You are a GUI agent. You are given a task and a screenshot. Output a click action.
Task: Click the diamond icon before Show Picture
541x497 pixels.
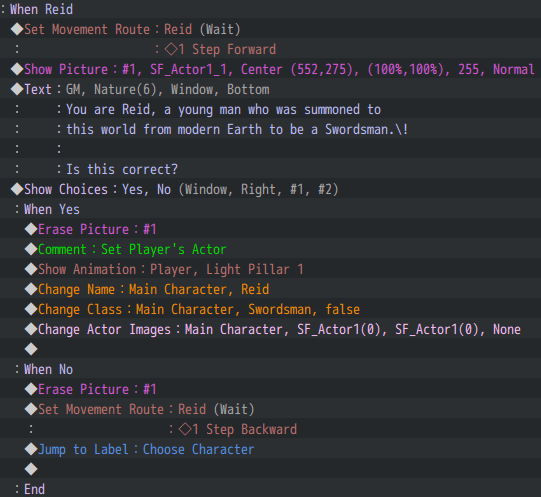click(17, 69)
